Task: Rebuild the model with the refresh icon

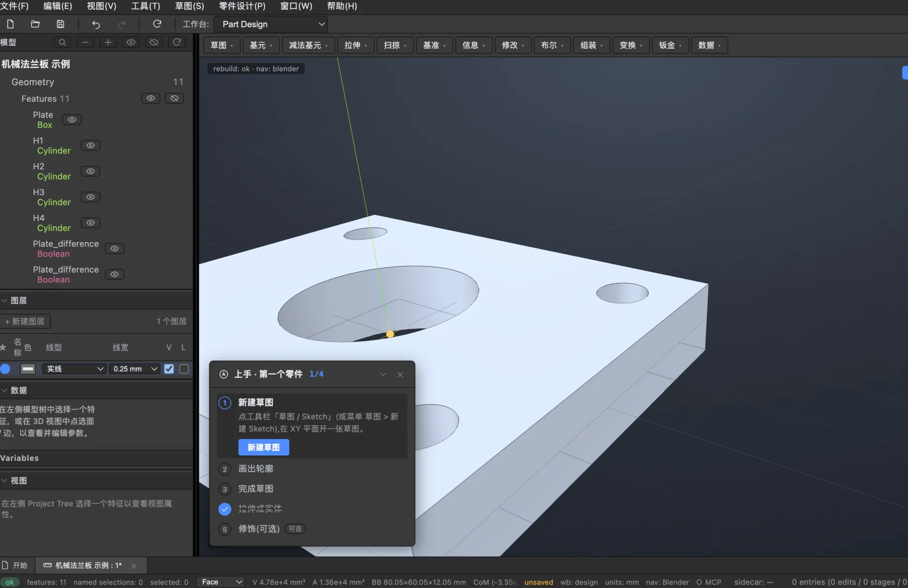Action: pos(157,24)
